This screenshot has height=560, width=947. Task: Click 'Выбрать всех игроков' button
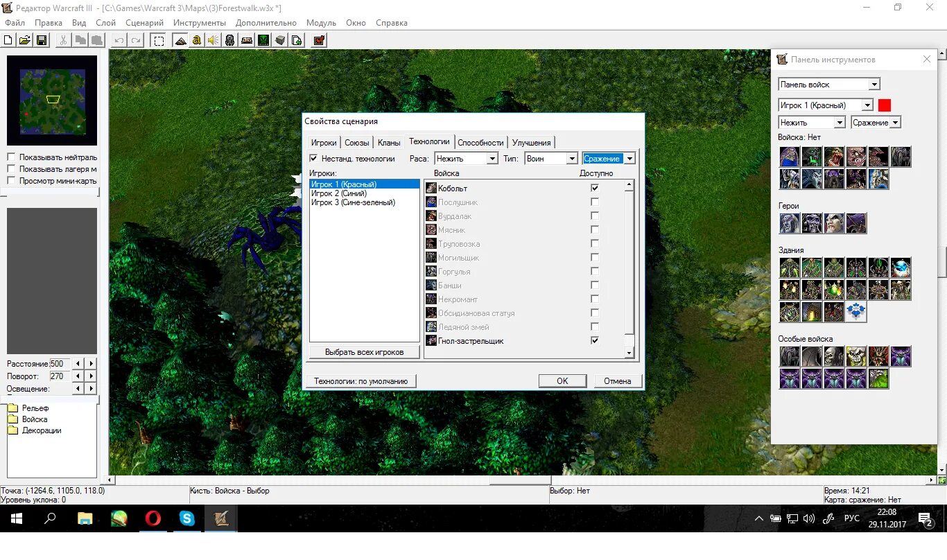pos(365,352)
